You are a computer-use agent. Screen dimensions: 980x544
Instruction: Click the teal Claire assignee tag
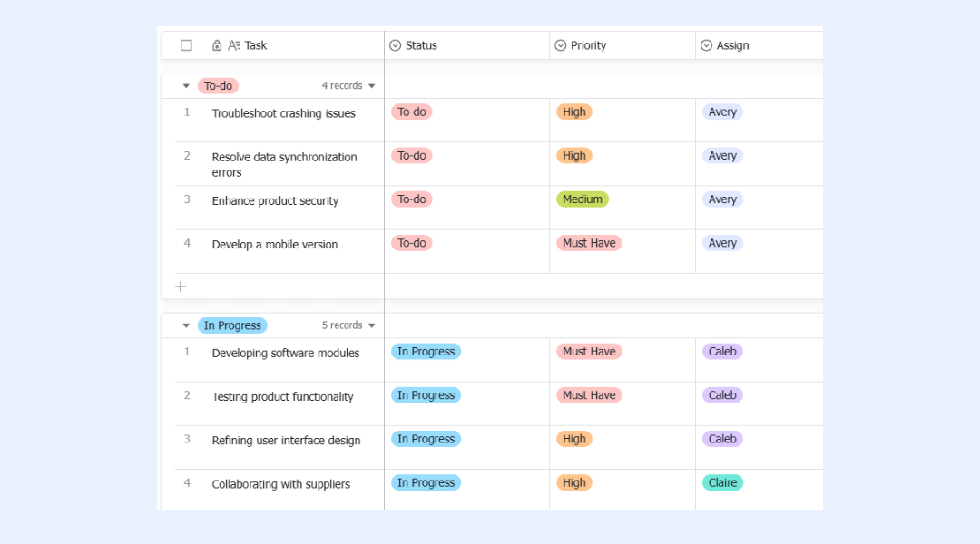point(722,482)
